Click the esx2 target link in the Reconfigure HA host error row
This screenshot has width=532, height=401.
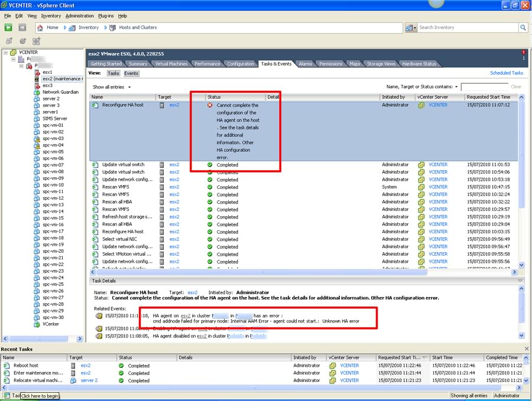(174, 105)
